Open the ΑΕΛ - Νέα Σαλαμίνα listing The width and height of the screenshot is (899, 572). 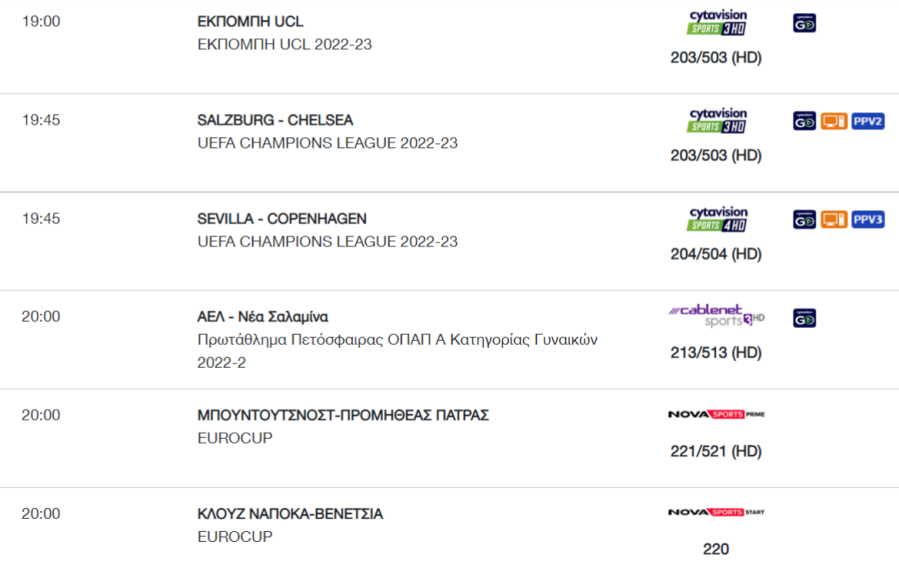click(263, 317)
